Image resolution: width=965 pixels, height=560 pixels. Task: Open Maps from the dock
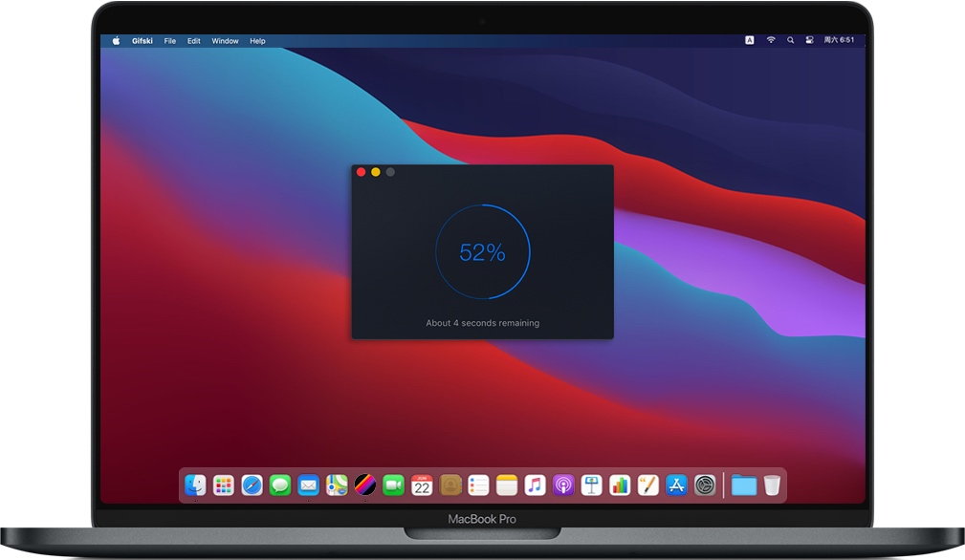click(x=337, y=485)
